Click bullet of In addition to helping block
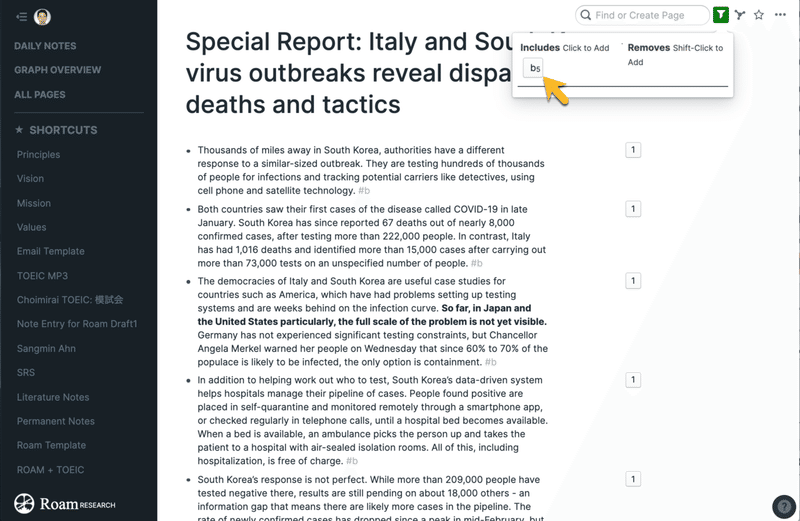This screenshot has height=521, width=800. [188, 381]
